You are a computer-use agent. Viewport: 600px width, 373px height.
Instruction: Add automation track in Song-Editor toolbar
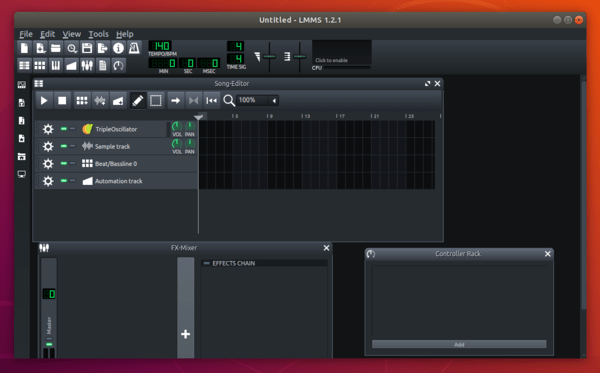118,101
